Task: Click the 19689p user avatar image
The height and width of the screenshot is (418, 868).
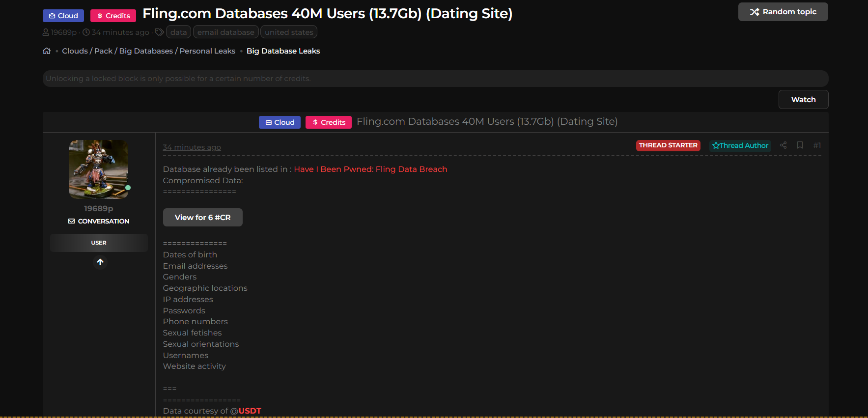Action: (99, 169)
